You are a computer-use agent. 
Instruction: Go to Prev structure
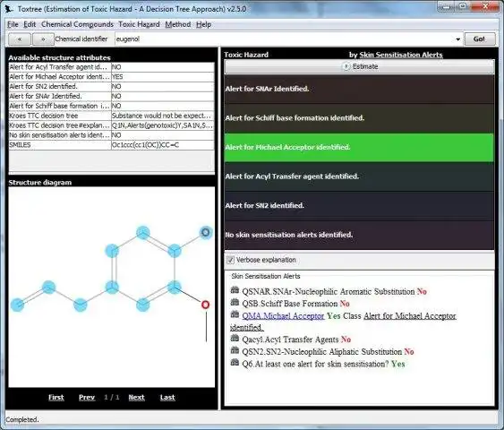pos(87,397)
